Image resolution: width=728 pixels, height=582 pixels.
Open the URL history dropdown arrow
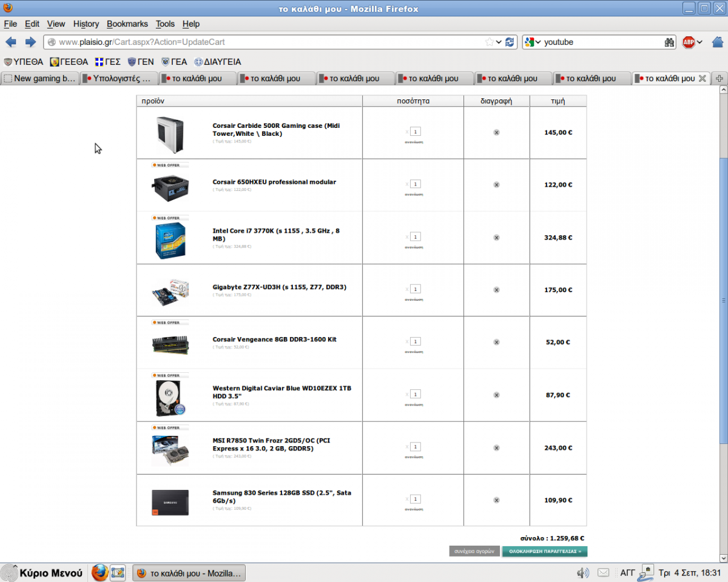pyautogui.click(x=499, y=42)
